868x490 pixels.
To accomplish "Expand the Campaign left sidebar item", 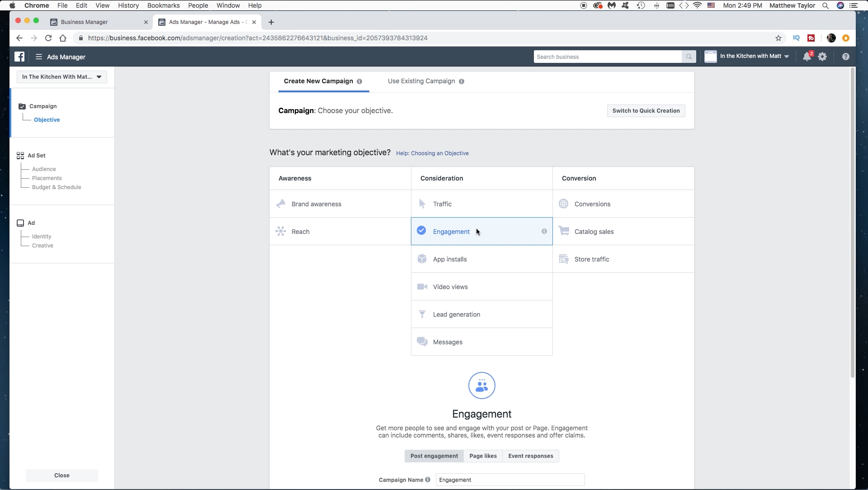I will click(43, 105).
